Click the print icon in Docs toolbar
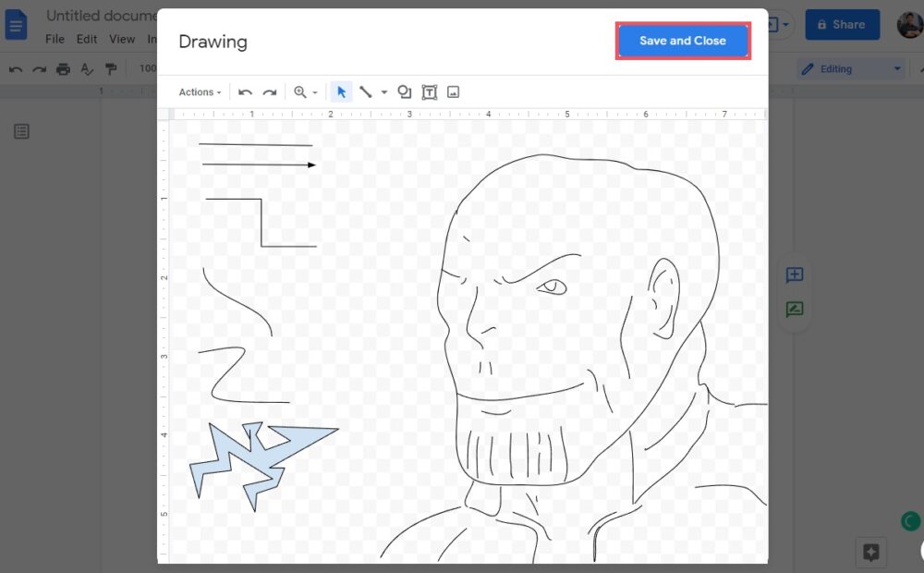This screenshot has height=573, width=924. (x=63, y=68)
